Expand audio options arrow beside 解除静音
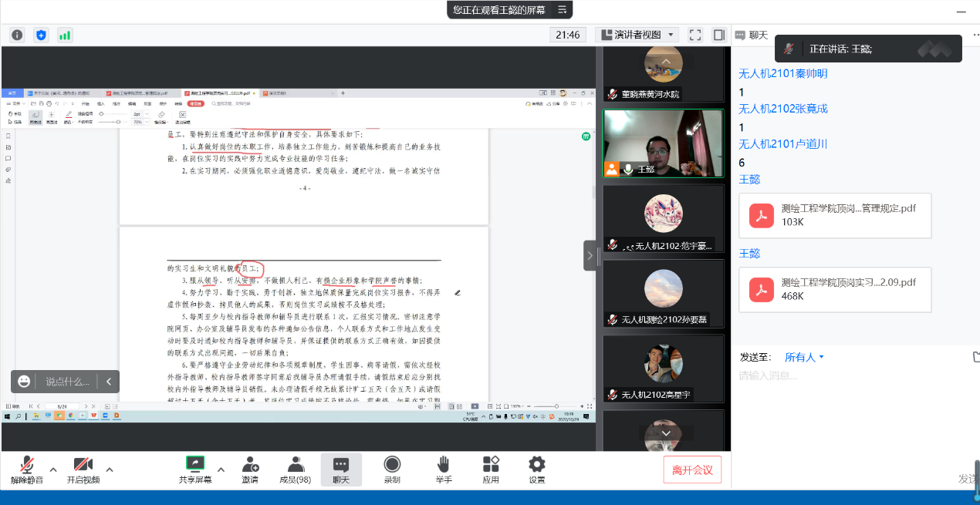 coord(53,470)
